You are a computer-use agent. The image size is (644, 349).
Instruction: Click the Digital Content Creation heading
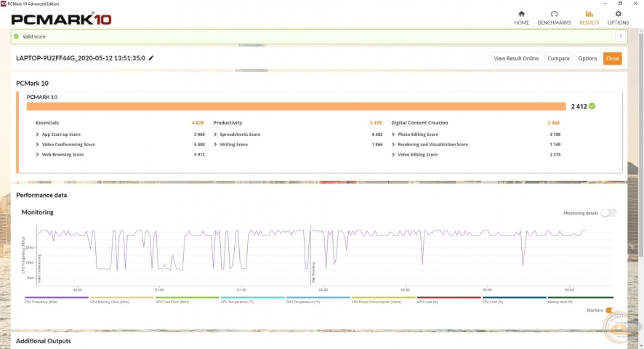[419, 123]
